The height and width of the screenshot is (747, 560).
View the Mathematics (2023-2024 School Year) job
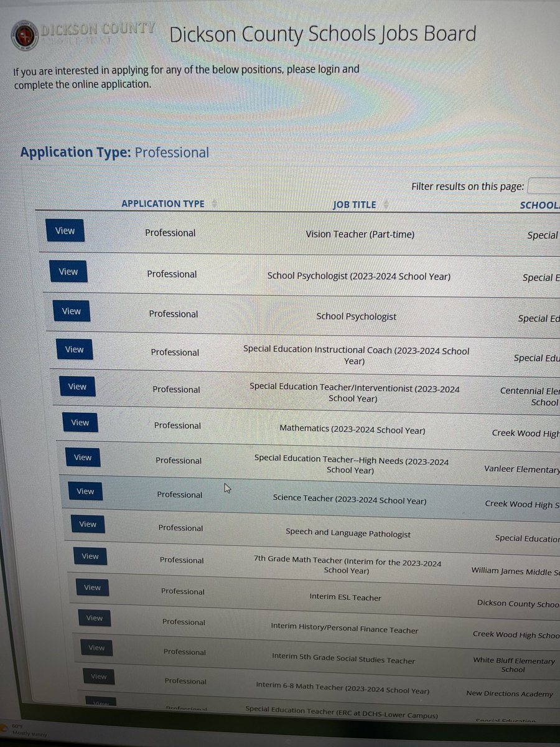click(80, 422)
